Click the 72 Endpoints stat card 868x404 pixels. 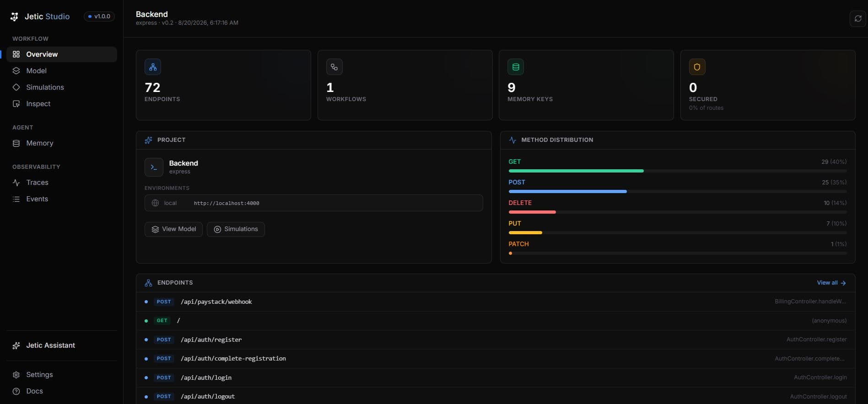point(223,85)
